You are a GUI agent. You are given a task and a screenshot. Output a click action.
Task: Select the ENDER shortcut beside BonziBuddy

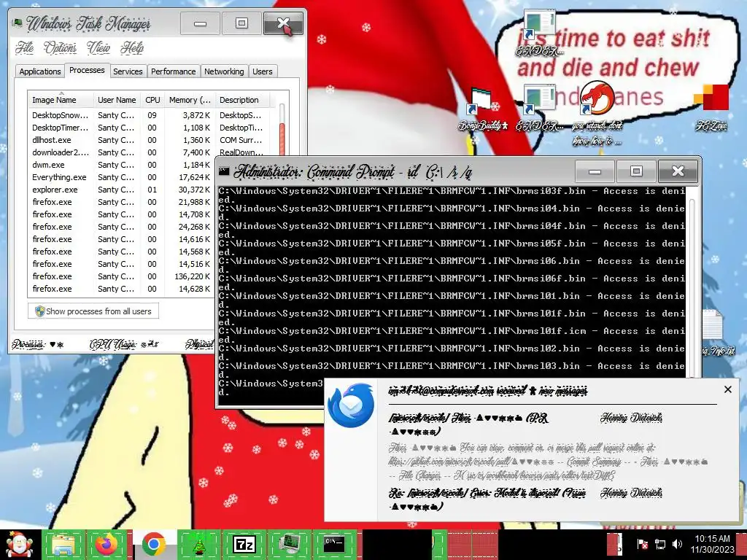pos(539,108)
